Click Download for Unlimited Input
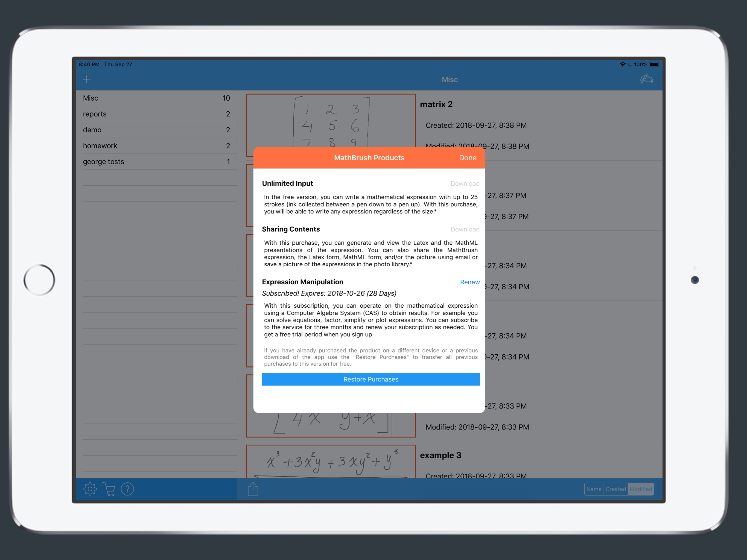This screenshot has height=560, width=747. click(465, 183)
